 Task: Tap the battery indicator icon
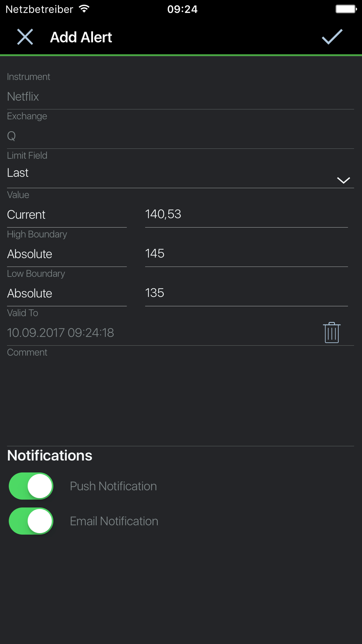pos(346,9)
